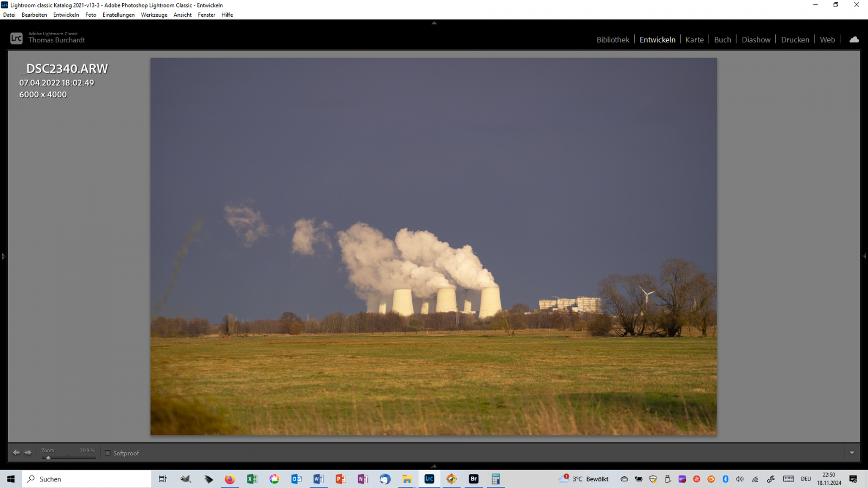Open the Werkzeuge menu
The image size is (868, 488).
point(154,15)
